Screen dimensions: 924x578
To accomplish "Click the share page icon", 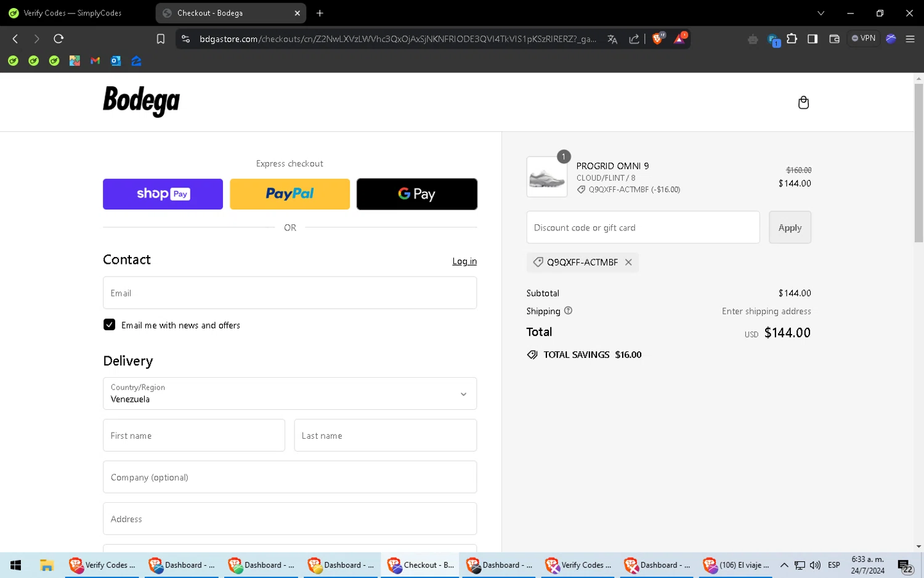I will coord(634,39).
